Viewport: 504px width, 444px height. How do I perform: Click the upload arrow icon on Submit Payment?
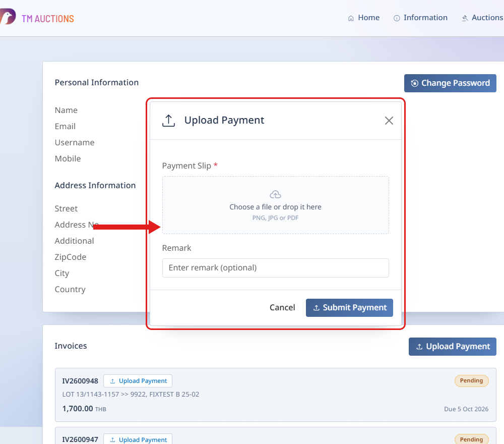[x=317, y=308]
